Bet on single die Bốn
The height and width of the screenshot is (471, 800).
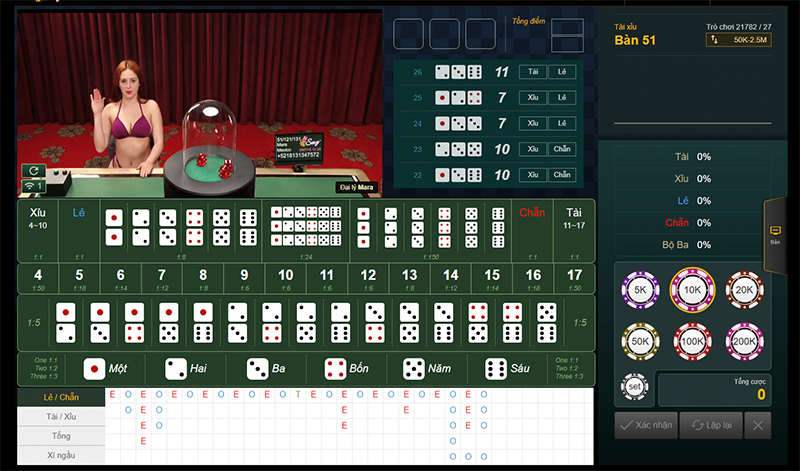(x=346, y=368)
